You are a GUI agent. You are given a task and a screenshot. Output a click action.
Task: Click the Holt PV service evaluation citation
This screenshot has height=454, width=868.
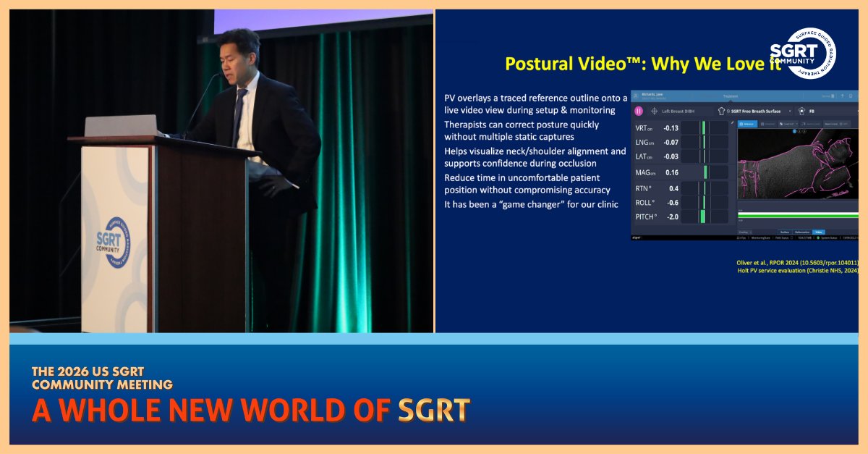point(798,271)
